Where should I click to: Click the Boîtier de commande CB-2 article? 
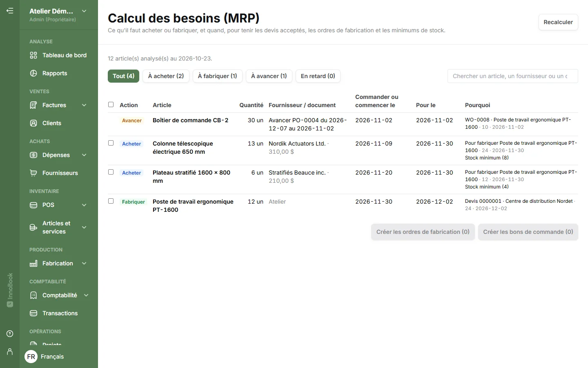click(190, 120)
